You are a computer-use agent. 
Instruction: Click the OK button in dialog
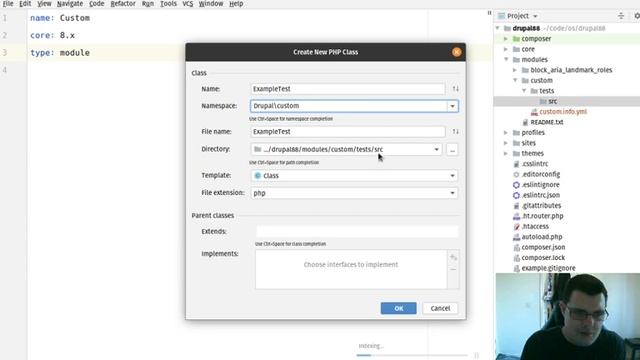[398, 308]
